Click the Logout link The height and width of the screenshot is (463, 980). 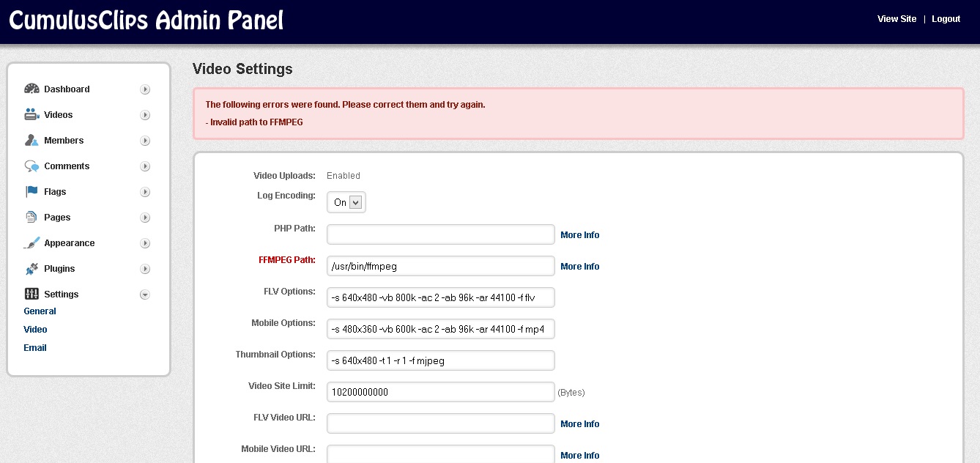pyautogui.click(x=946, y=18)
